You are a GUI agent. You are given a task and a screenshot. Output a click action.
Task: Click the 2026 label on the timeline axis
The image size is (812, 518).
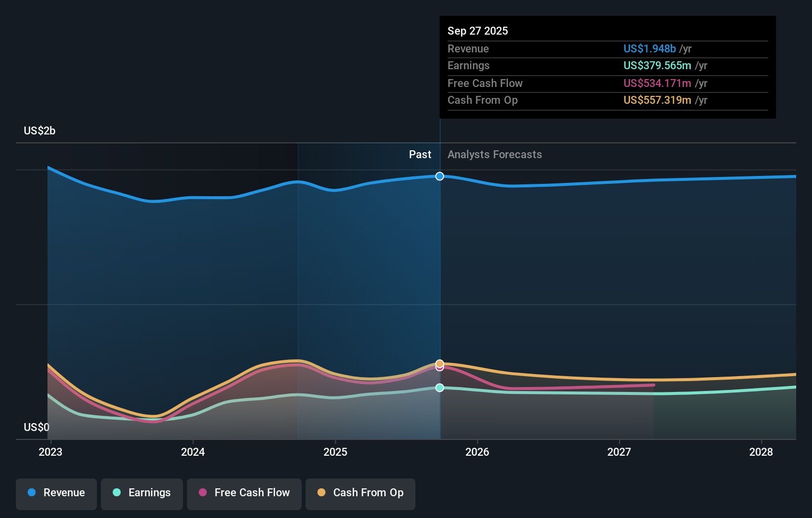(x=477, y=451)
